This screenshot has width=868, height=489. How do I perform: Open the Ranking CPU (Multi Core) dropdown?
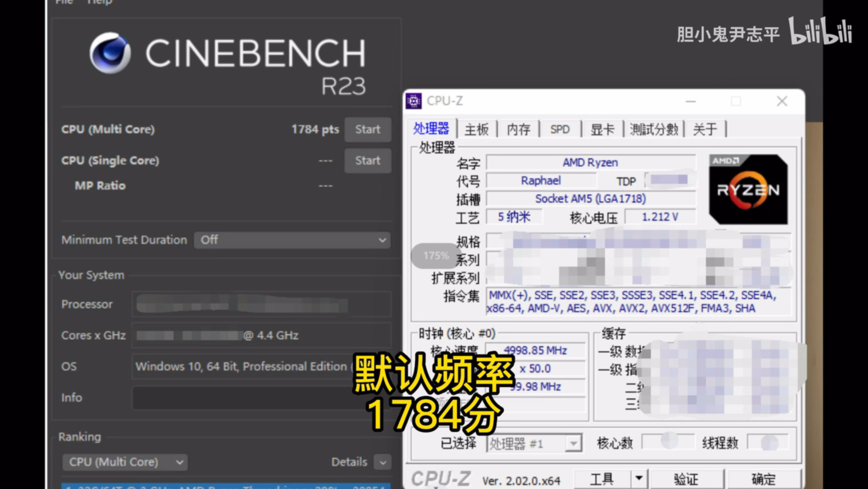125,462
